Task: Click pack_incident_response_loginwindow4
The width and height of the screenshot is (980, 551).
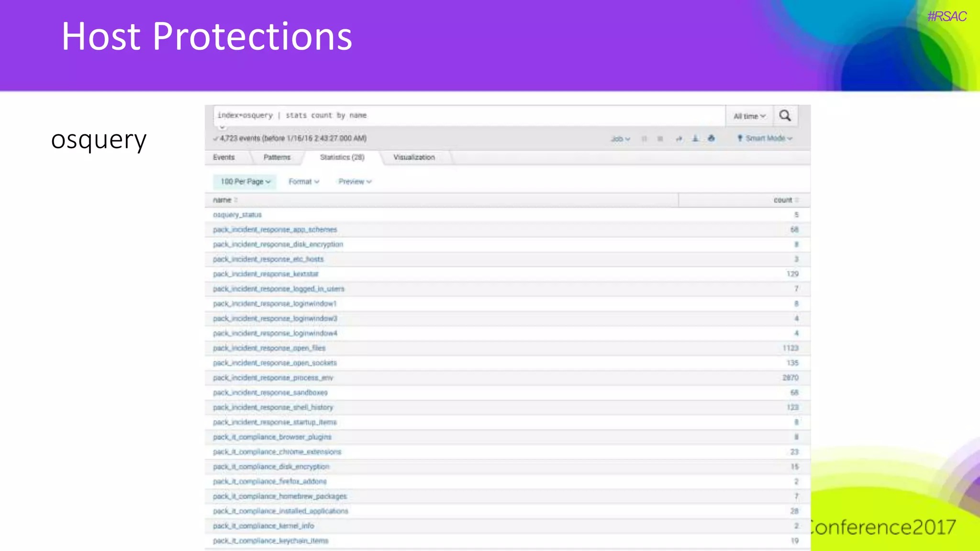Action: click(x=275, y=333)
